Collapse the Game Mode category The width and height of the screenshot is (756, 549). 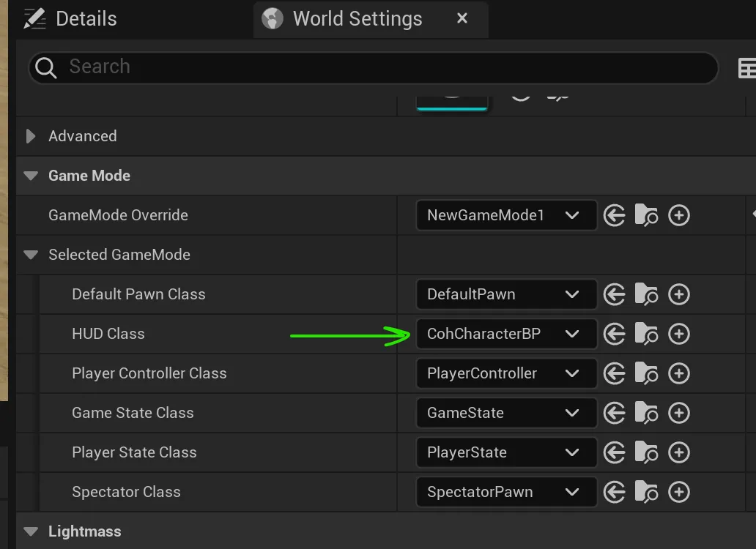pos(31,176)
